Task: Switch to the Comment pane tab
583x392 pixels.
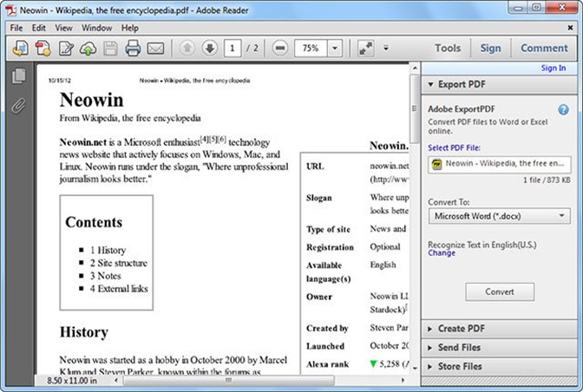Action: point(544,49)
